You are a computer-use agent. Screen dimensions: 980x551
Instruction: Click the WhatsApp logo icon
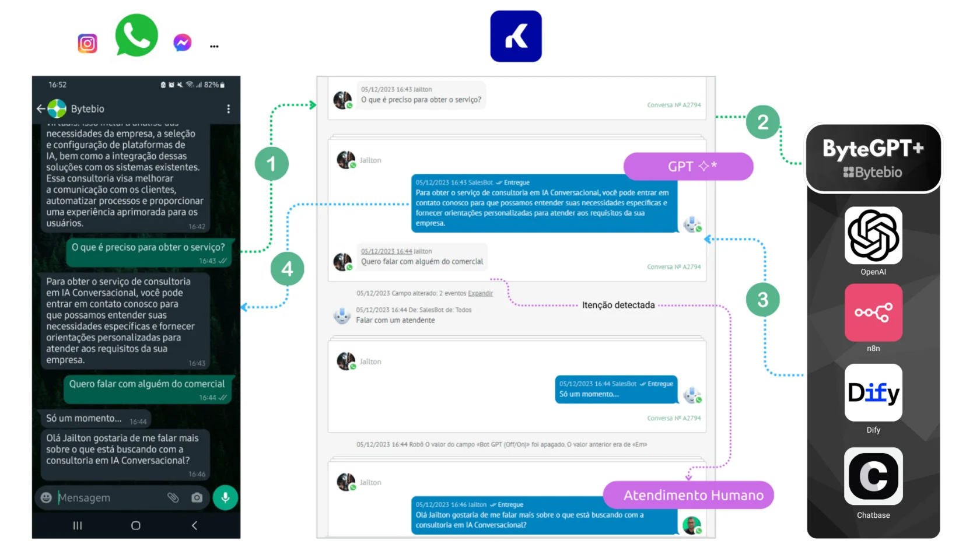(x=136, y=36)
